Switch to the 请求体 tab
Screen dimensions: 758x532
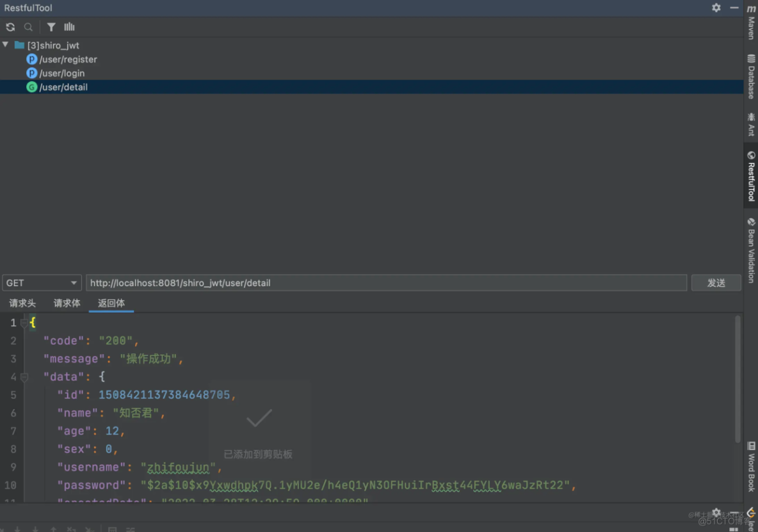[x=67, y=303]
